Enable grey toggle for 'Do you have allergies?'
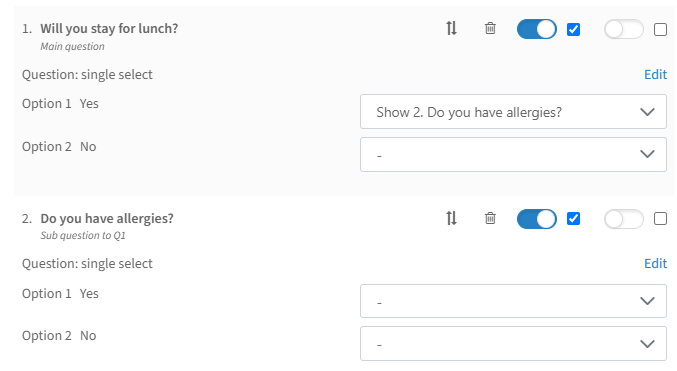This screenshot has height=371, width=677. tap(623, 219)
